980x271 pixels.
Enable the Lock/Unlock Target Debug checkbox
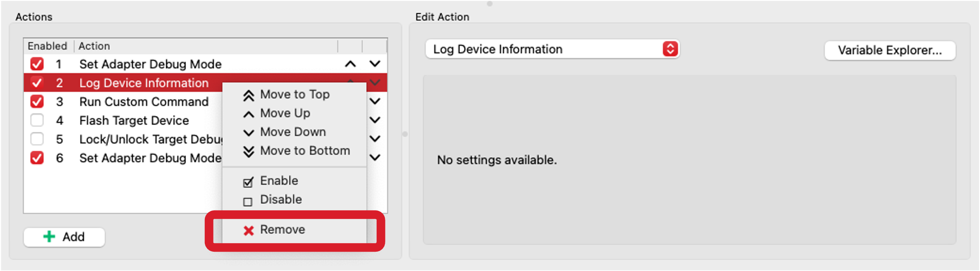coord(37,139)
